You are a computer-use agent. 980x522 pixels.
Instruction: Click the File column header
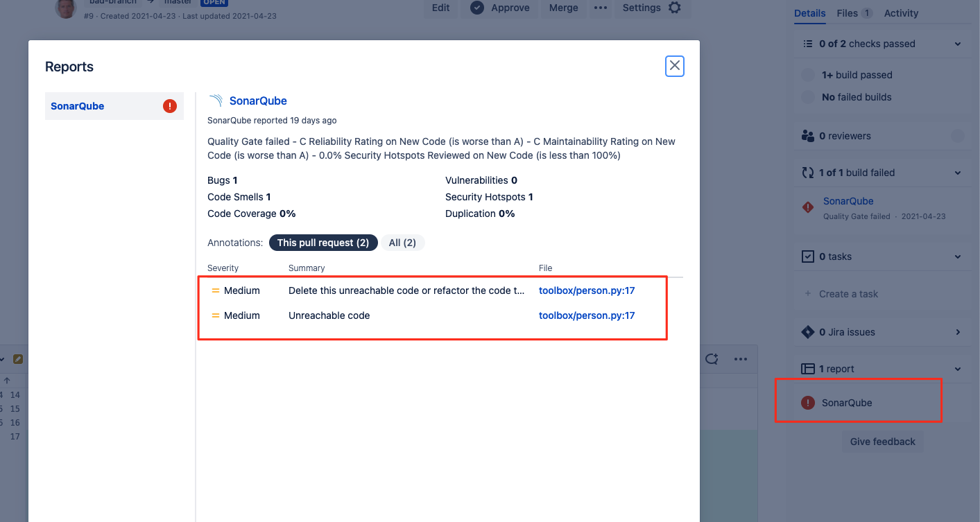click(x=546, y=268)
